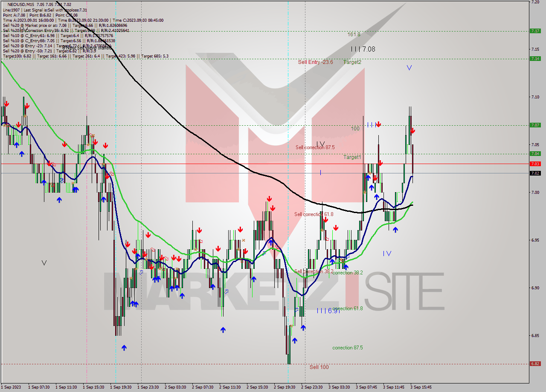Viewport: 546px width, 392px height.
Task: Click the green 'correction 87.5' label
Action: point(348,348)
